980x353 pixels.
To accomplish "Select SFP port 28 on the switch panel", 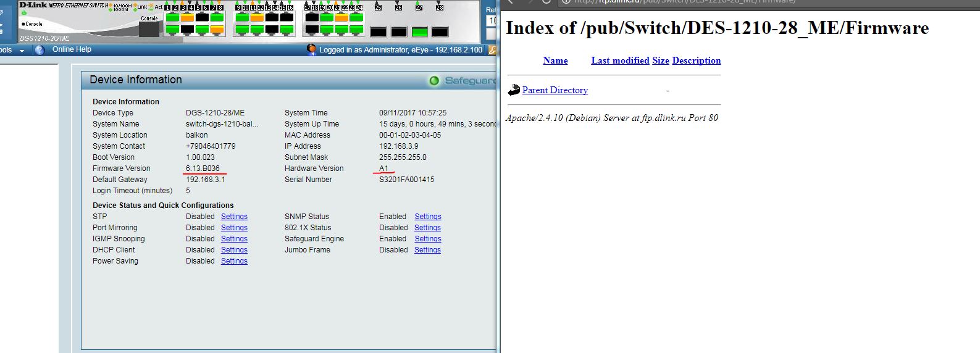I will [440, 32].
